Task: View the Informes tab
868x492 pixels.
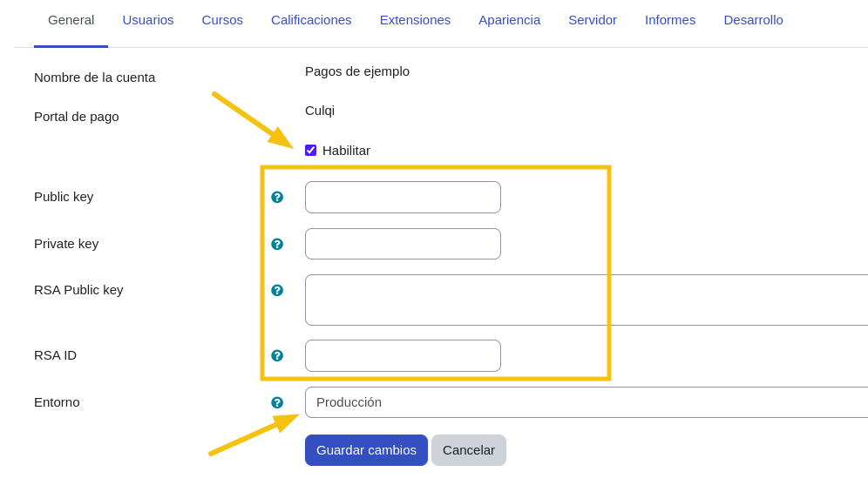Action: [x=670, y=20]
